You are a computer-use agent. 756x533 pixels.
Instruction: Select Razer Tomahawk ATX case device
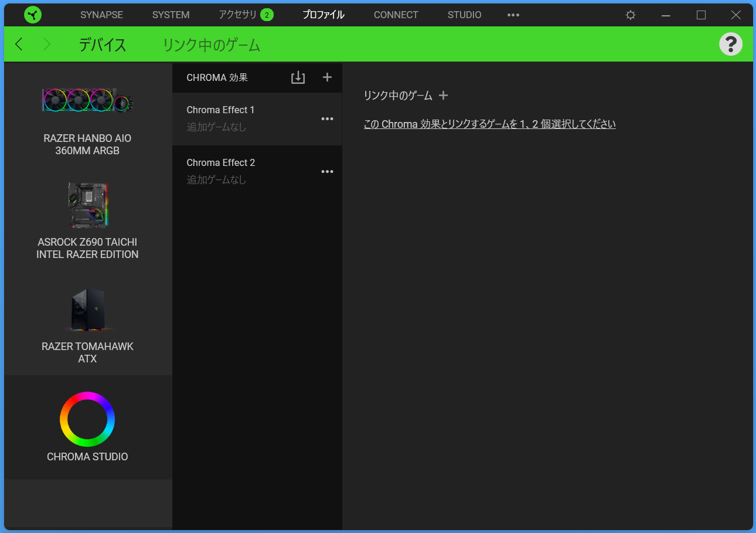(87, 324)
